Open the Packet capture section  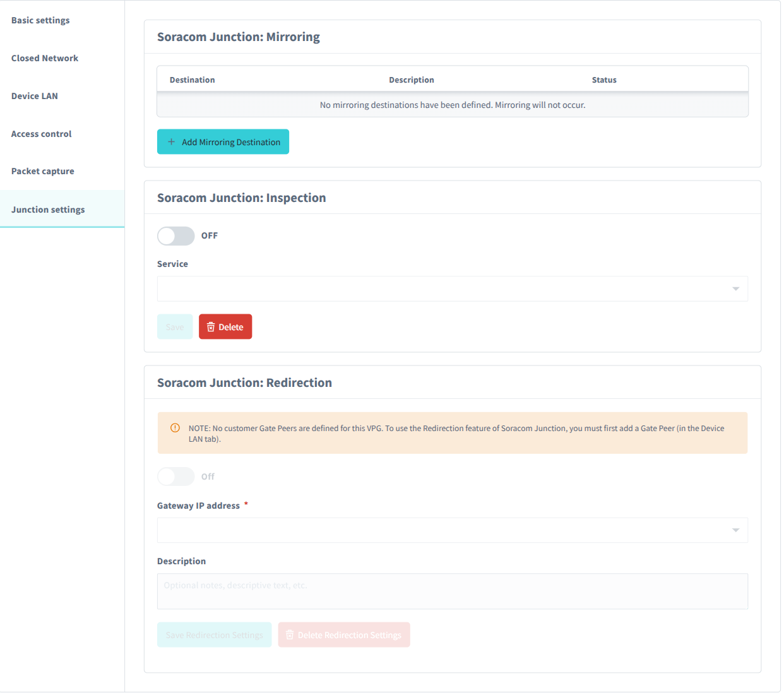point(42,171)
